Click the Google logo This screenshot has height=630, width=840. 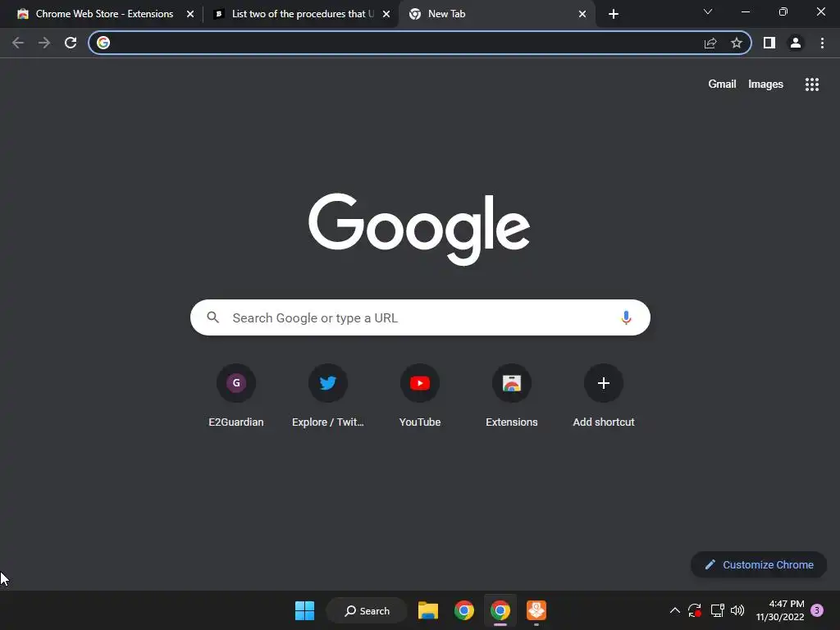419,229
